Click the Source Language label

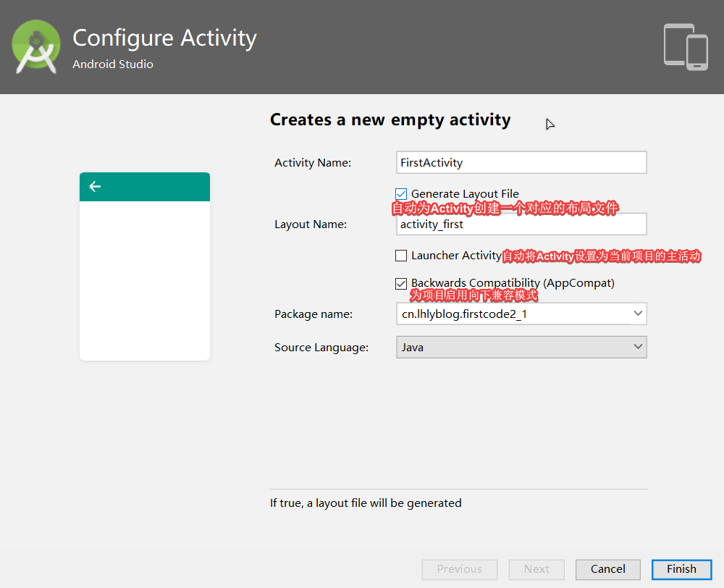point(321,348)
